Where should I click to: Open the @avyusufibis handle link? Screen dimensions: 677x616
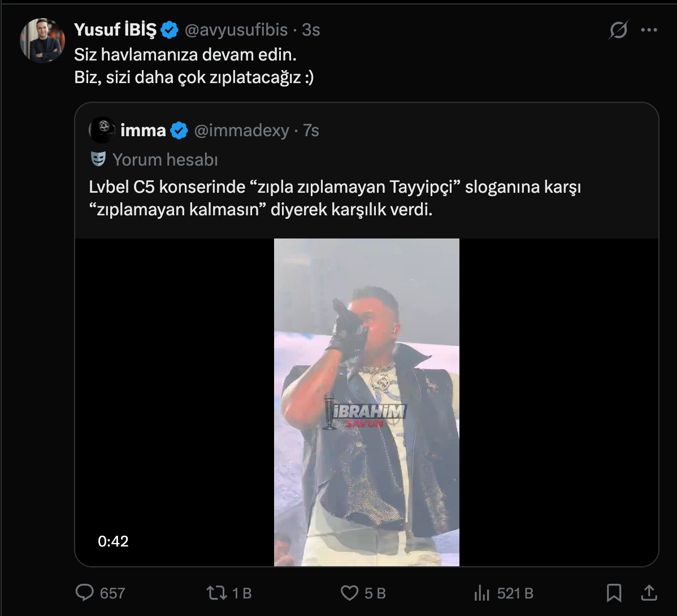click(x=236, y=30)
